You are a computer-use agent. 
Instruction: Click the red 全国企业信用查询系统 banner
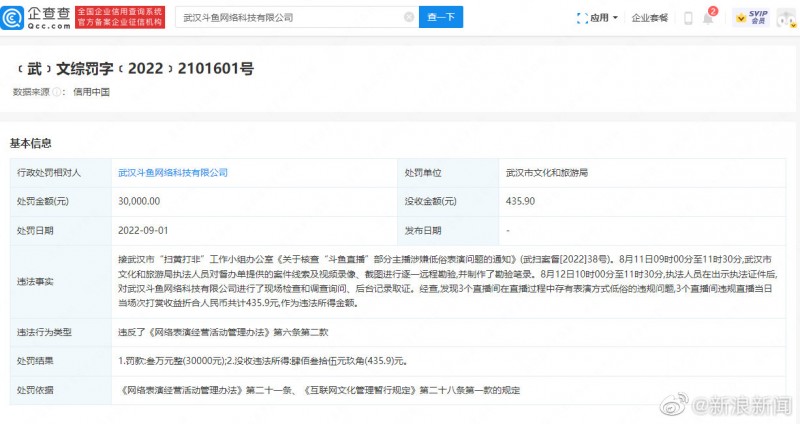120,17
